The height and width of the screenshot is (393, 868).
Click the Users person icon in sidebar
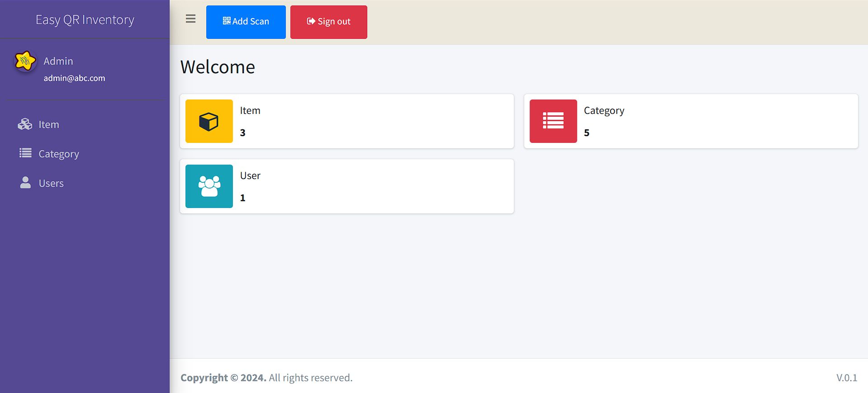(x=25, y=183)
